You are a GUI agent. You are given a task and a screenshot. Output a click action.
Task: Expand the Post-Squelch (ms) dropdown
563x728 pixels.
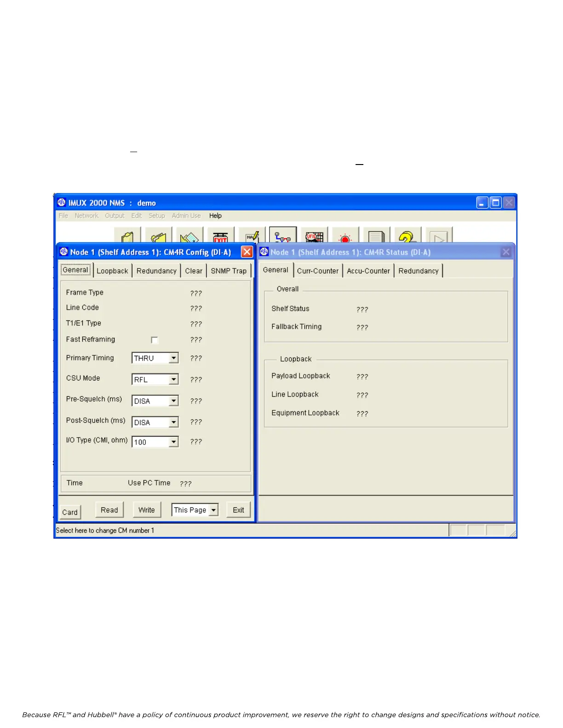point(173,422)
